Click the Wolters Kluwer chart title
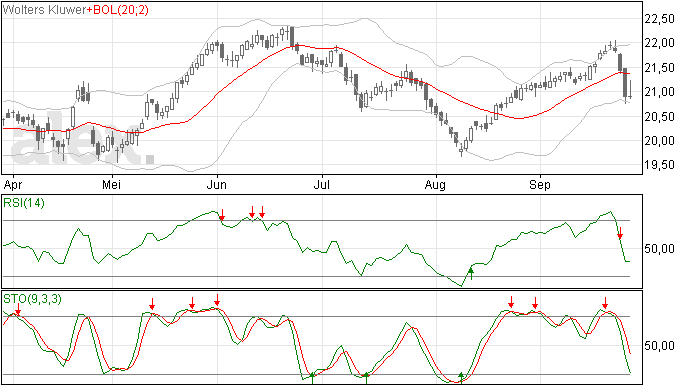The image size is (690, 387). pos(44,10)
